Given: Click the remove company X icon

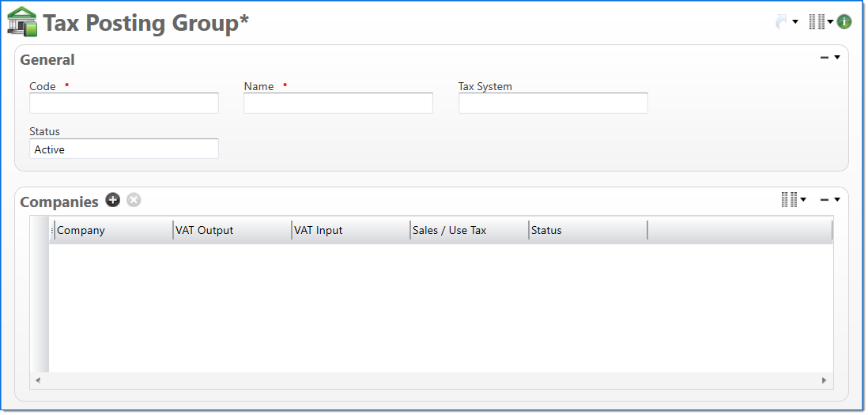Looking at the screenshot, I should pos(134,200).
